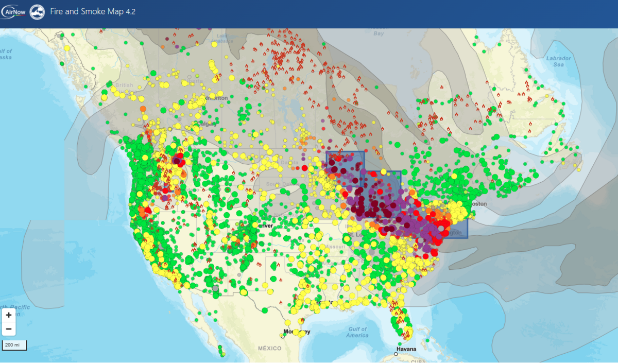Click the AirNow logo in the header
This screenshot has height=364, width=618.
[x=13, y=11]
